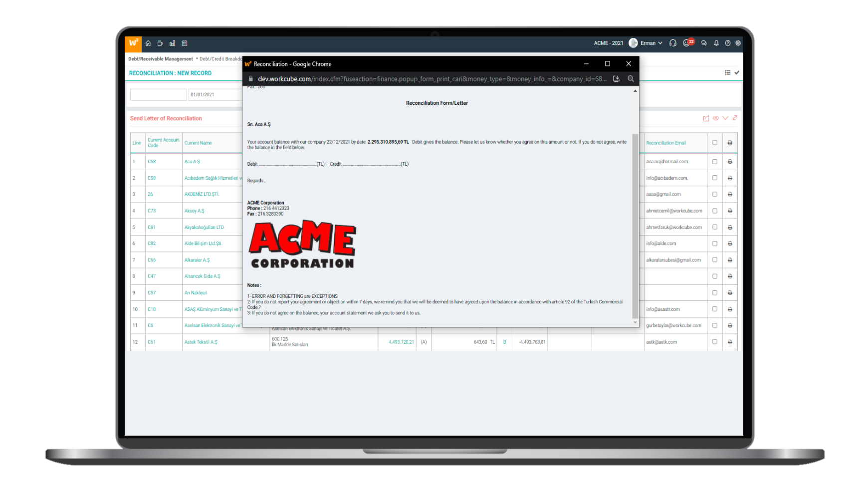Click the 4.493.120,21 amount cell
Viewport: 868px width, 499px height.
pyautogui.click(x=402, y=342)
